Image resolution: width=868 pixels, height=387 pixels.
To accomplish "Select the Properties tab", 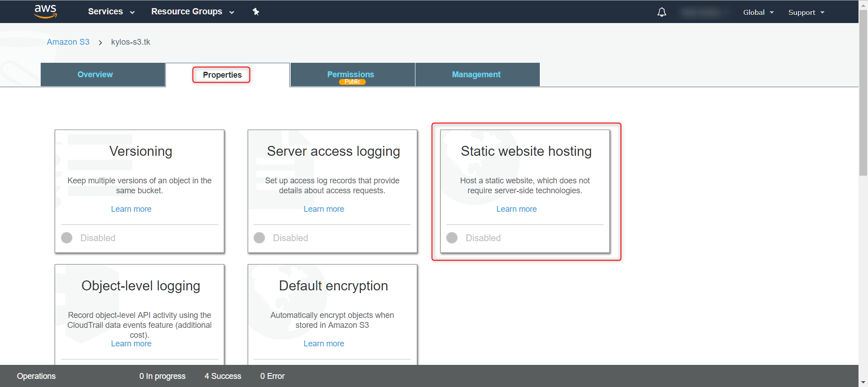I will 227,75.
